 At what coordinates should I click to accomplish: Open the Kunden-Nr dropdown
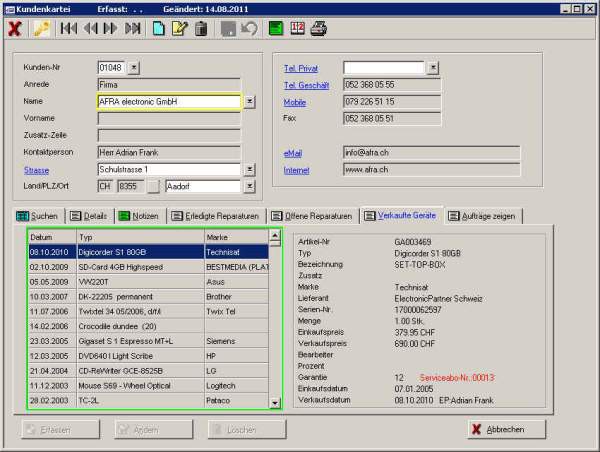(135, 68)
